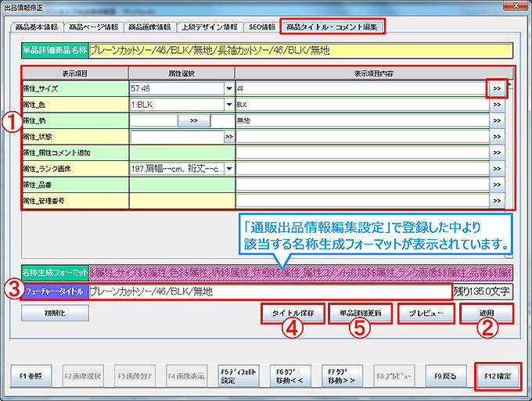This screenshot has height=401, width=532.
Task: Click the F7 タブ移動>> button
Action: click(x=342, y=376)
